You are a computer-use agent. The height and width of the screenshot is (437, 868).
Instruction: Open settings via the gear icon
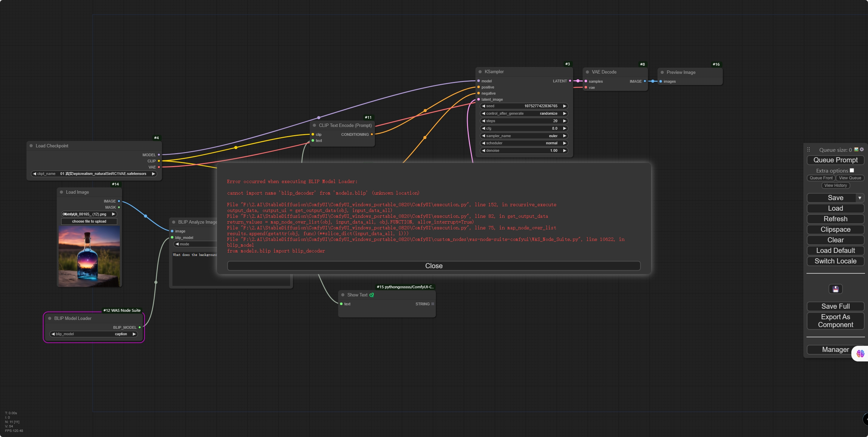(x=862, y=150)
